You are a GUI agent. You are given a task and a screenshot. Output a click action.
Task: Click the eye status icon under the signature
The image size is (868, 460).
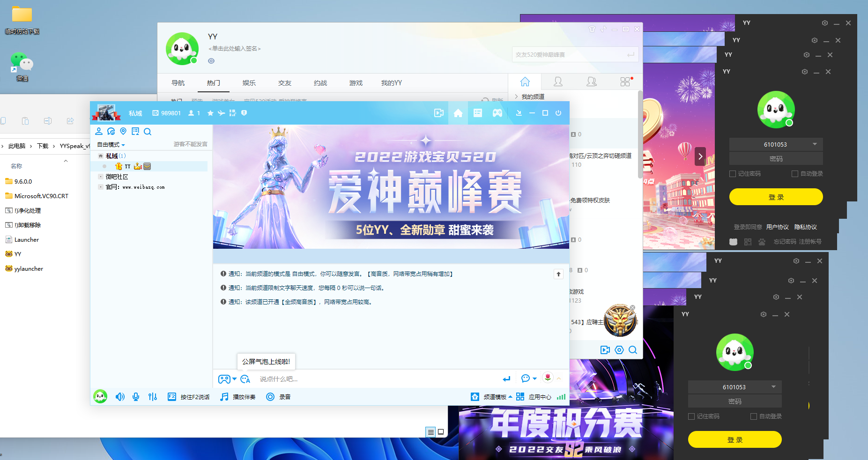tap(211, 61)
